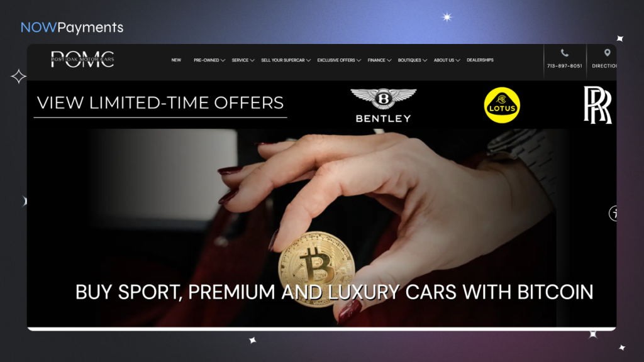Image resolution: width=644 pixels, height=362 pixels.
Task: Click the circular info icon at right edge
Action: point(613,213)
